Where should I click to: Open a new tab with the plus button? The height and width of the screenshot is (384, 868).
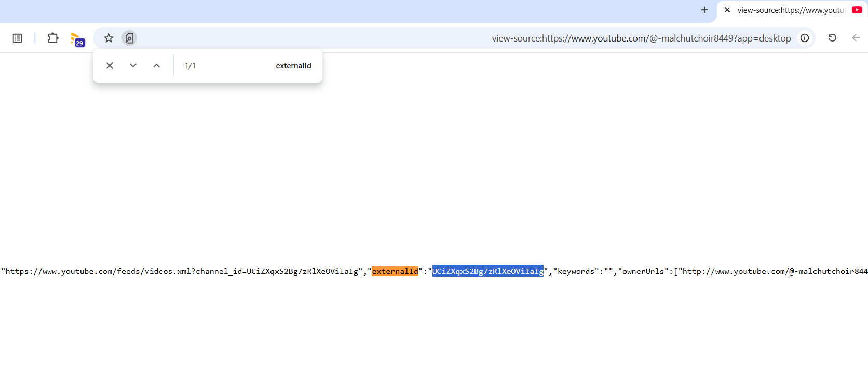pyautogui.click(x=704, y=10)
